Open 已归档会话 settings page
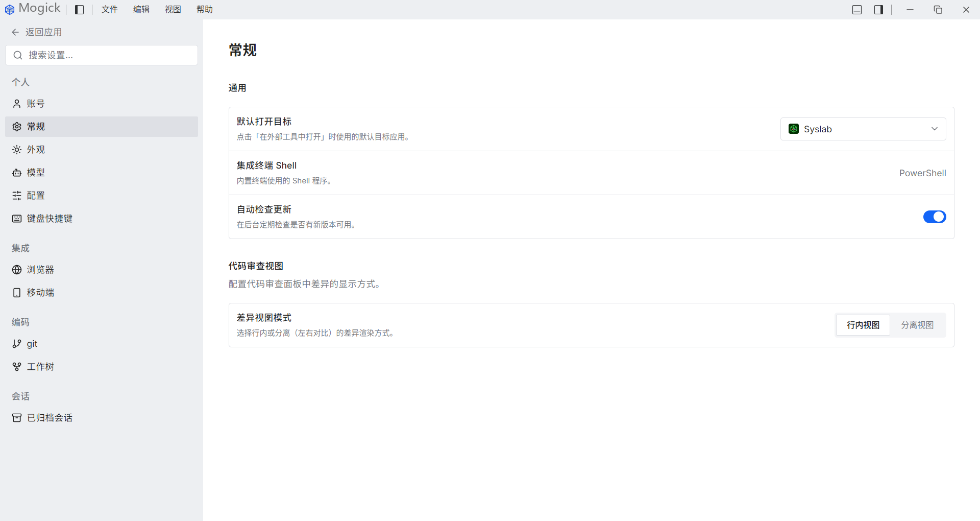The height and width of the screenshot is (521, 980). (x=102, y=418)
